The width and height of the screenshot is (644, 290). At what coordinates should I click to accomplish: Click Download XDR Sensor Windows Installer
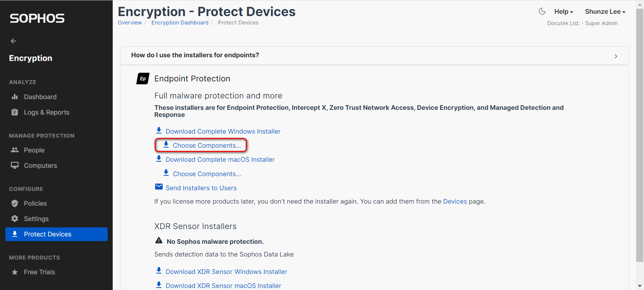(x=226, y=272)
